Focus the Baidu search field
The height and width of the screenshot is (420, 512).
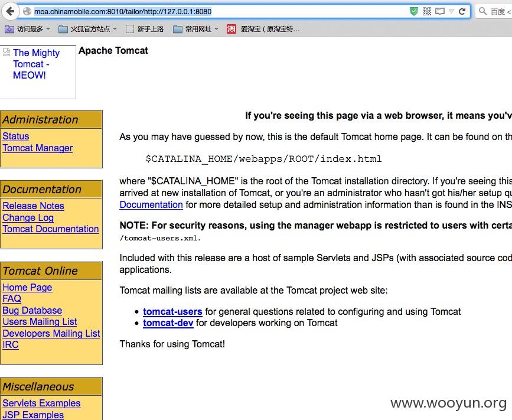point(494,11)
